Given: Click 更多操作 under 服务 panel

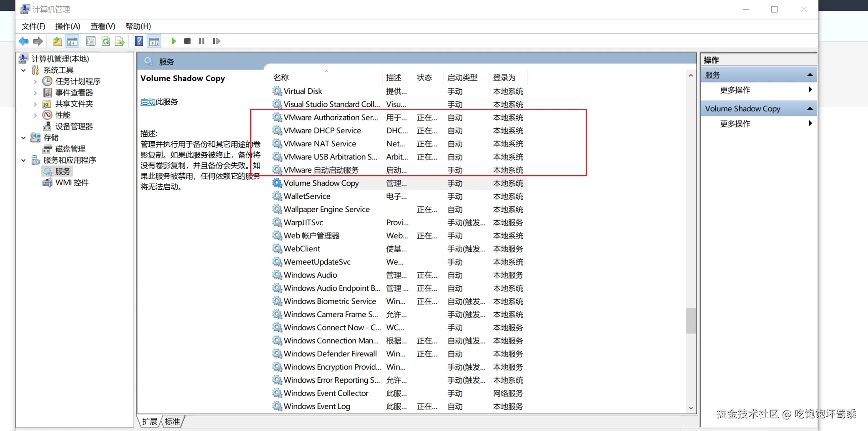Looking at the screenshot, I should tap(735, 90).
